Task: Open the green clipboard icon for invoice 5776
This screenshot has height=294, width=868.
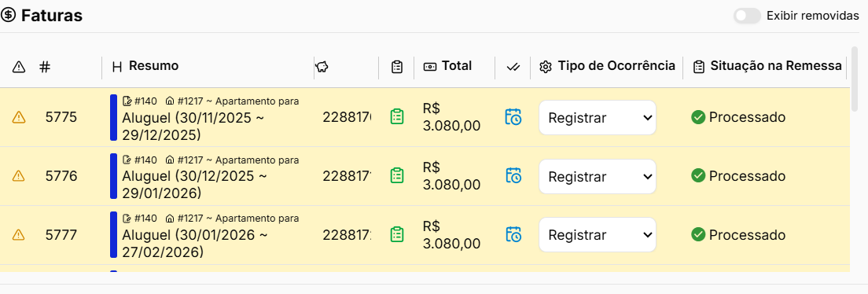Action: click(397, 175)
